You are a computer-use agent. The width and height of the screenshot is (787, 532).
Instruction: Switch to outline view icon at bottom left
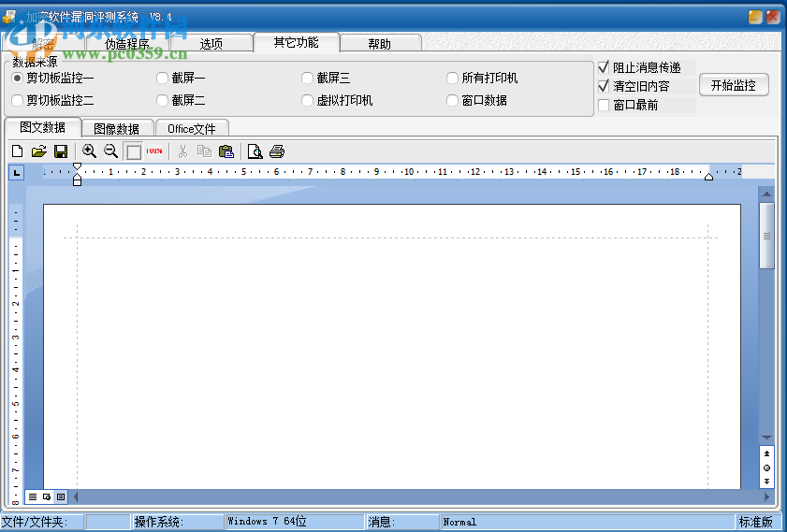[x=61, y=496]
